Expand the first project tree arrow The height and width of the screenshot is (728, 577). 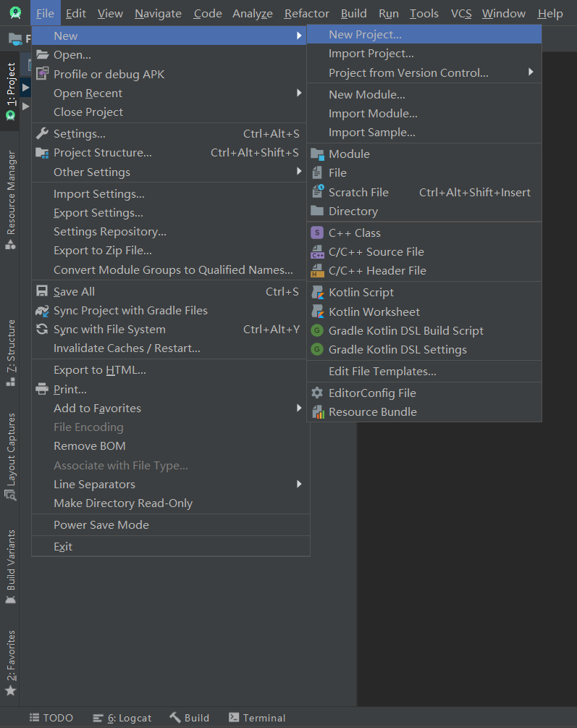25,87
